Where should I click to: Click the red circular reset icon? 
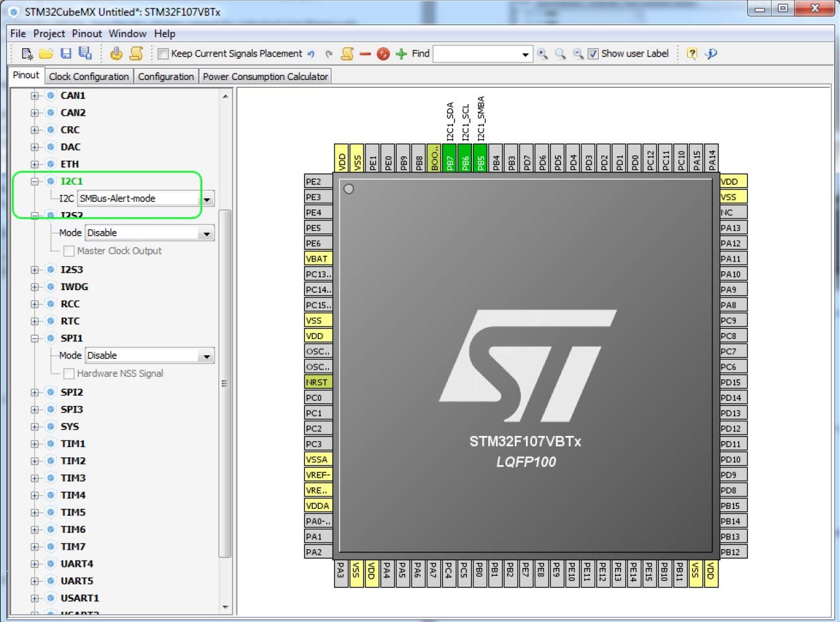383,54
